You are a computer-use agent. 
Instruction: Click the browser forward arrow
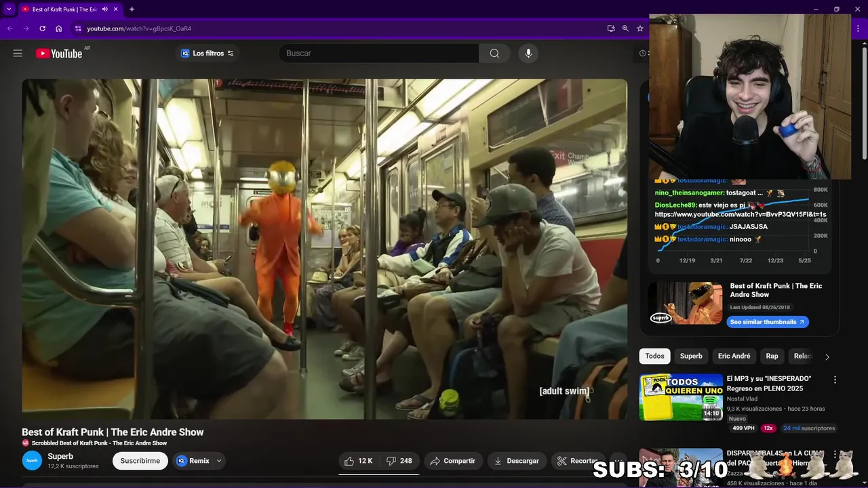[x=26, y=28]
